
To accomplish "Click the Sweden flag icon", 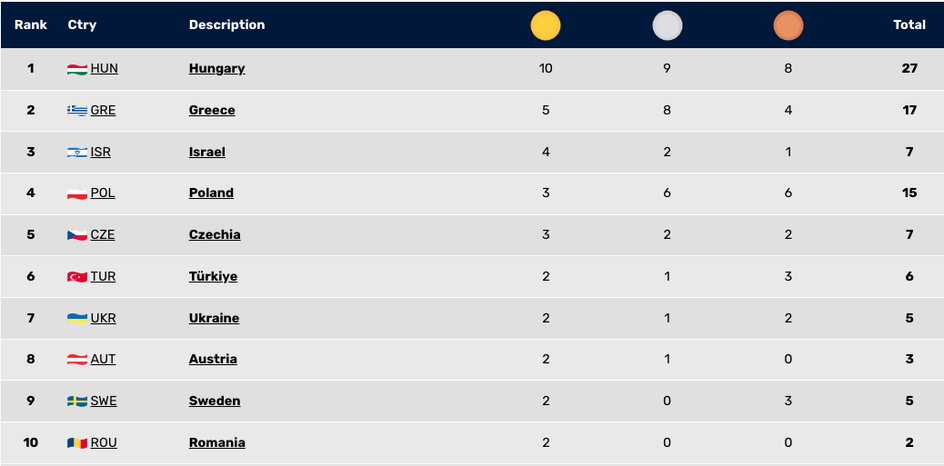I will coord(77,402).
